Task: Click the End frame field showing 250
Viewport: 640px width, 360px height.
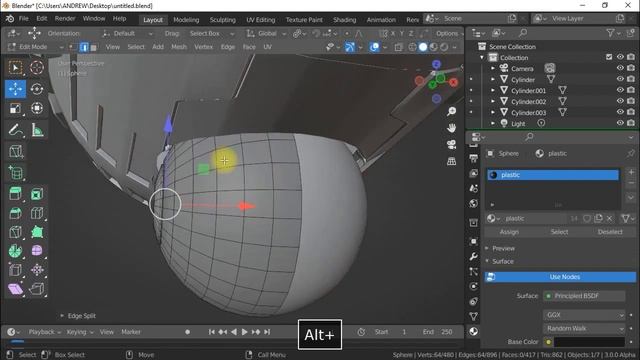Action: [438, 332]
